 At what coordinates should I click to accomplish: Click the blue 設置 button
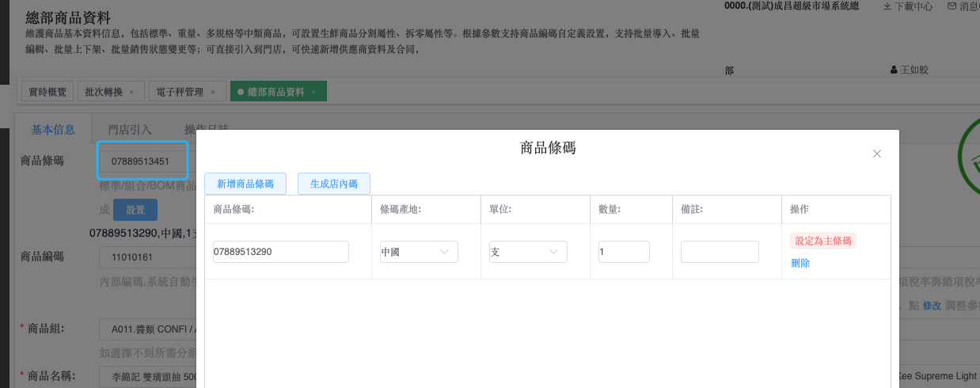[135, 210]
